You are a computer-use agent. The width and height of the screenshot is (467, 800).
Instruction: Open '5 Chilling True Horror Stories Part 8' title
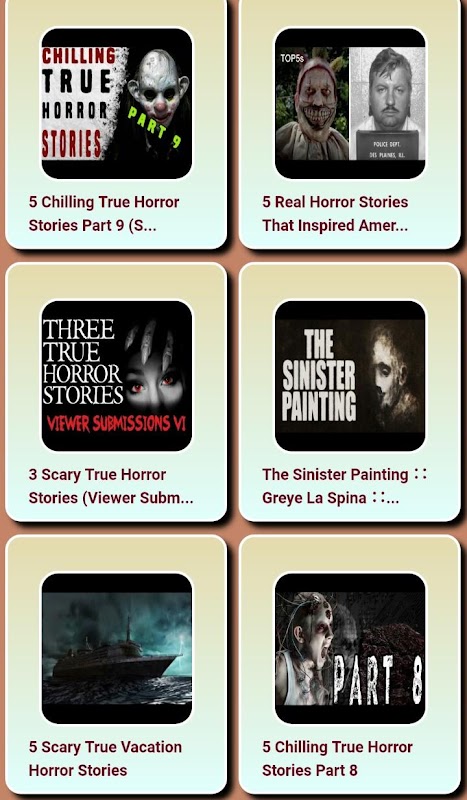[337, 758]
